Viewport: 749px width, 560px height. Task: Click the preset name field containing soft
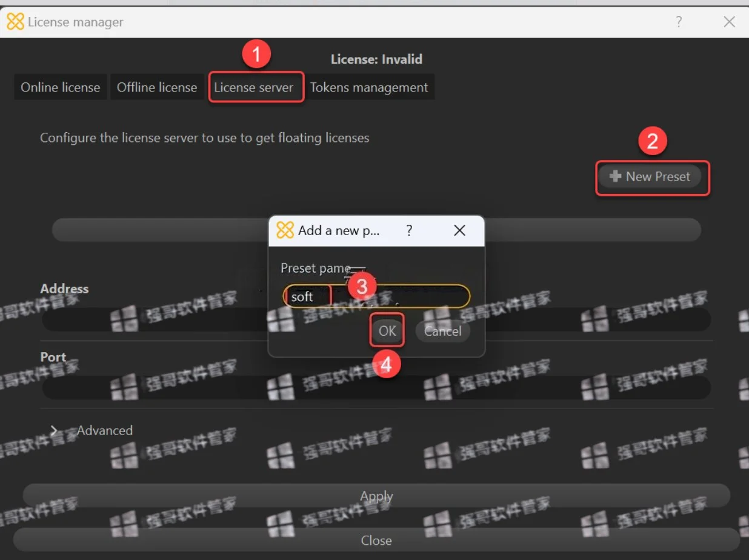pyautogui.click(x=376, y=296)
